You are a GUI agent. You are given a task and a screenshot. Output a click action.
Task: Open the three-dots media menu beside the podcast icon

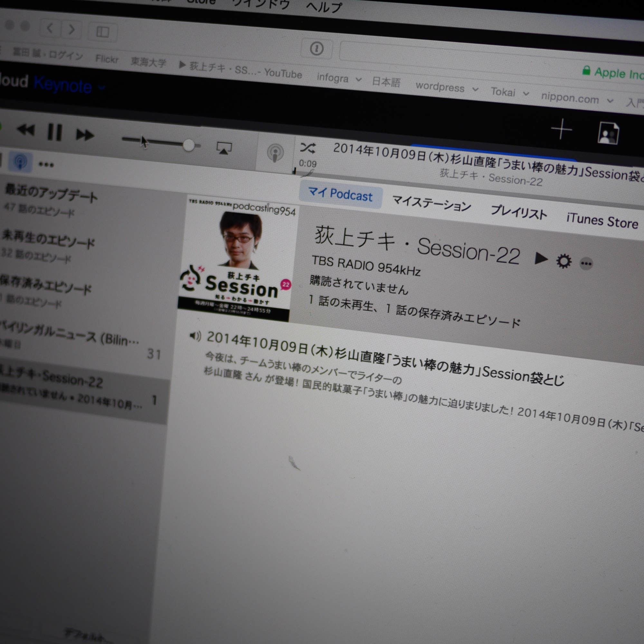[x=46, y=164]
